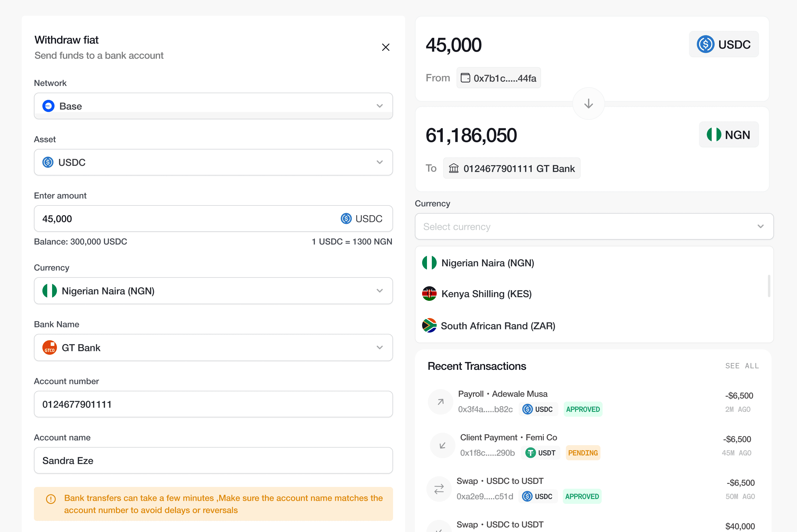The height and width of the screenshot is (532, 797).
Task: Select Nigerian Naira (NGN) in the open list
Action: pos(488,263)
